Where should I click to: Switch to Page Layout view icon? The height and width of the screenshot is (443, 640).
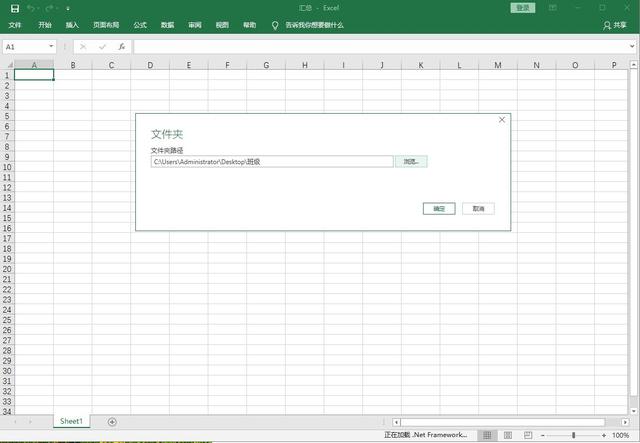point(506,435)
